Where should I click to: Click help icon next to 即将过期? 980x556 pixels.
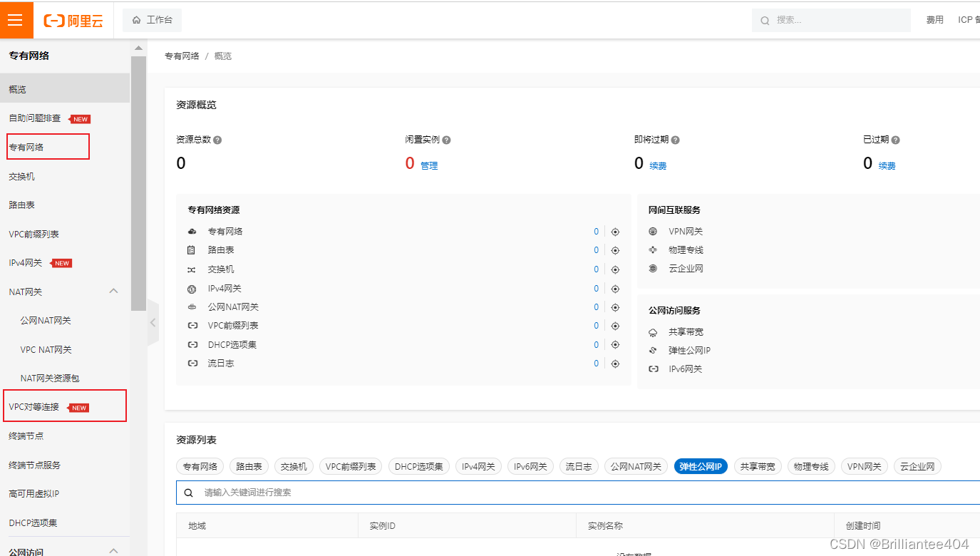click(675, 140)
